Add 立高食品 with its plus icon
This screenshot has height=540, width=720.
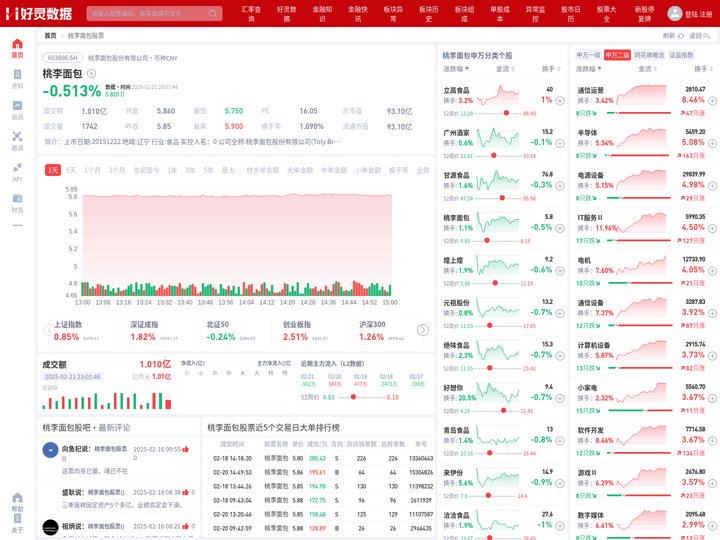pyautogui.click(x=560, y=101)
